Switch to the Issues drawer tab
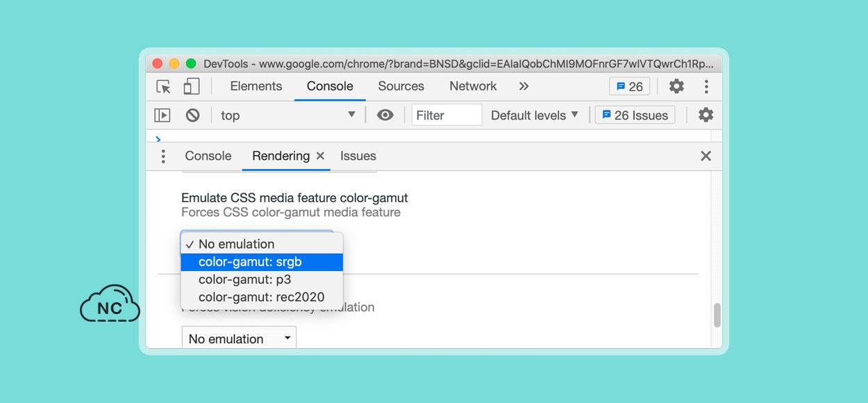Viewport: 868px width, 403px height. 358,156
